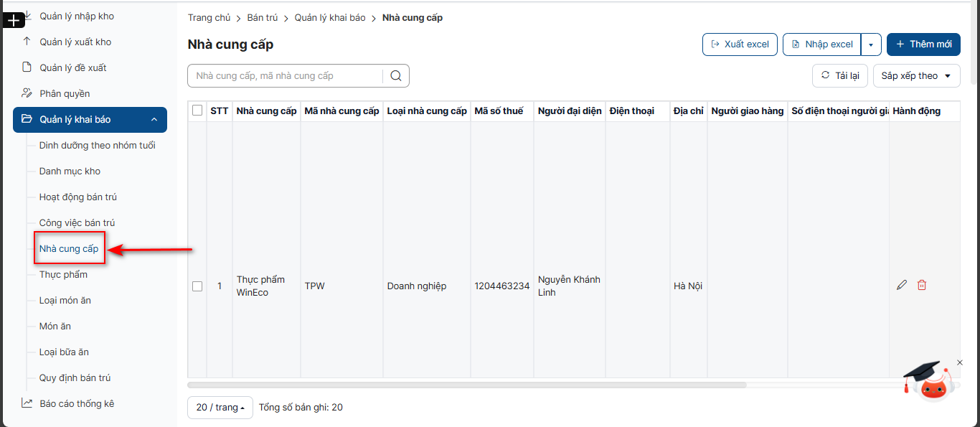Open Báo cáo thống kê chart menu
The image size is (980, 427).
(76, 403)
